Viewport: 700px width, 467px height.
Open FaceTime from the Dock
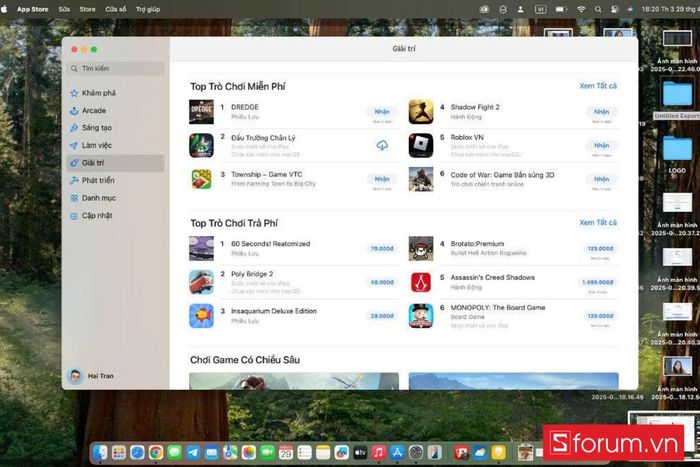[x=267, y=452]
